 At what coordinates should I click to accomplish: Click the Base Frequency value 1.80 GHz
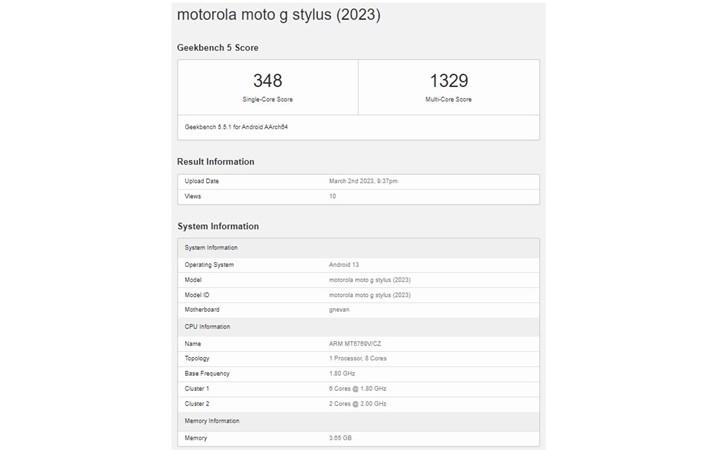coord(341,373)
